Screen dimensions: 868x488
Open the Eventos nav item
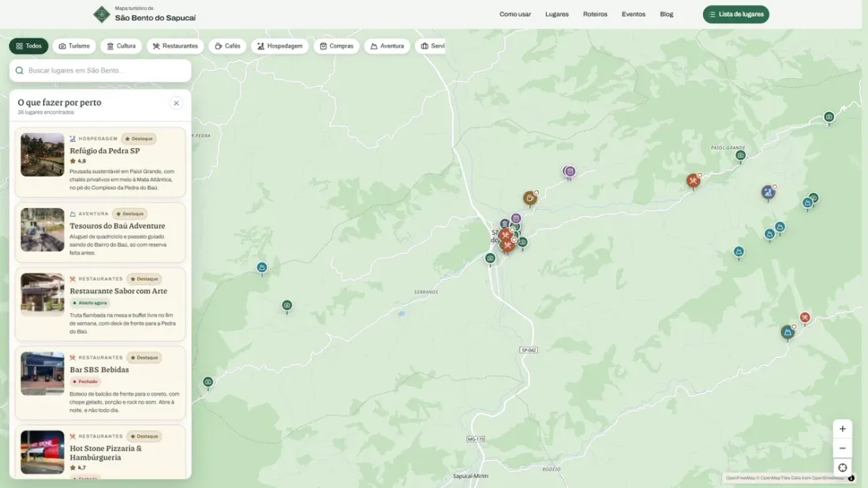[x=634, y=14]
